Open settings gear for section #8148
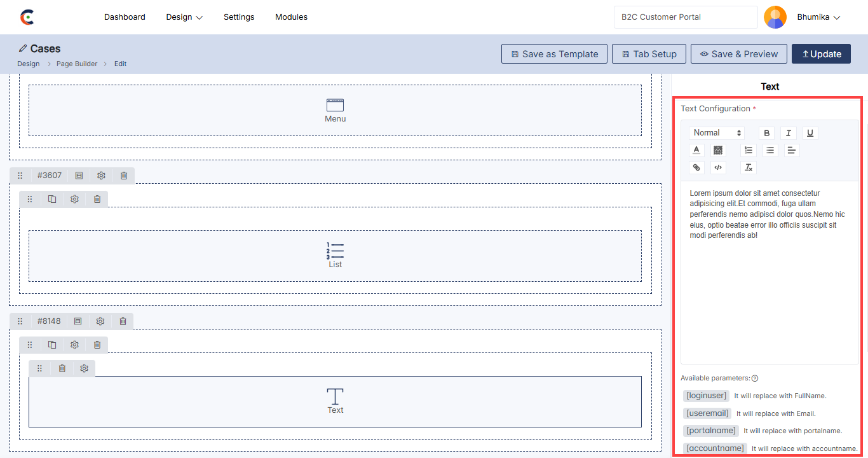 click(100, 321)
